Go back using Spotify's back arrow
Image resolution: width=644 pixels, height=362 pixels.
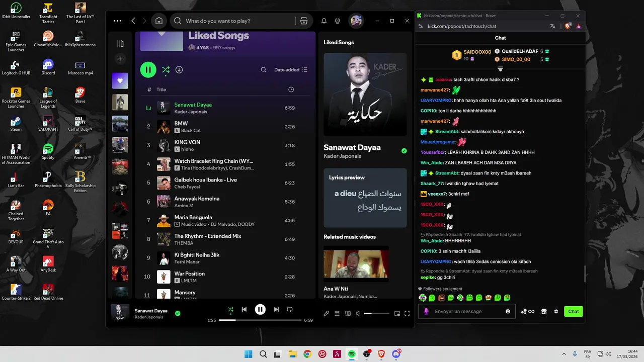point(133,21)
